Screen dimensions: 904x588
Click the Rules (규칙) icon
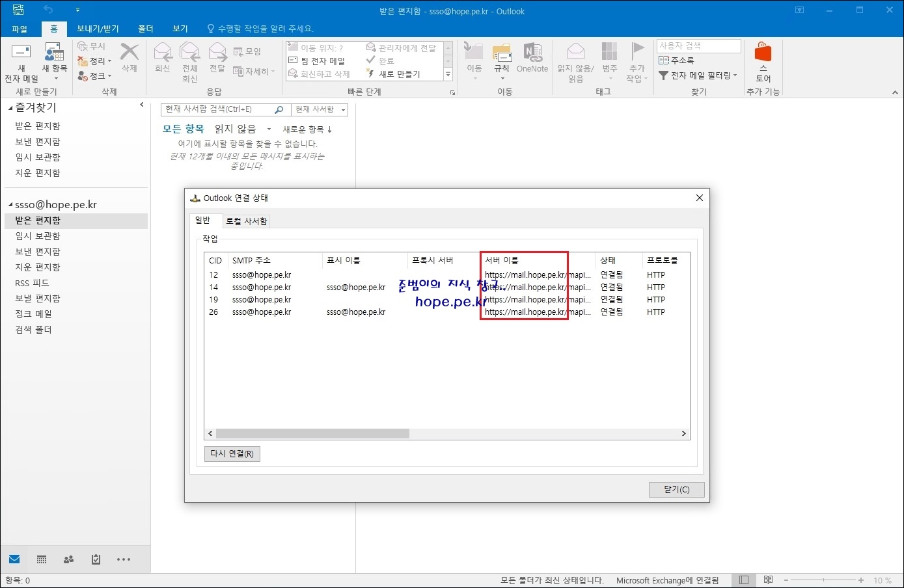[502, 52]
